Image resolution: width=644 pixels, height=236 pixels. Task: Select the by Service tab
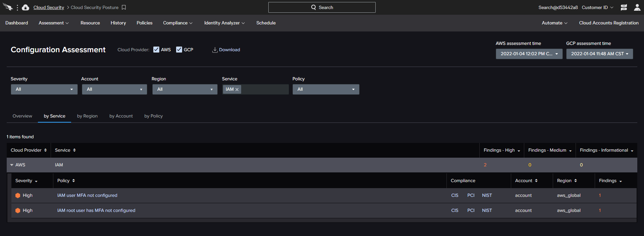click(x=55, y=116)
